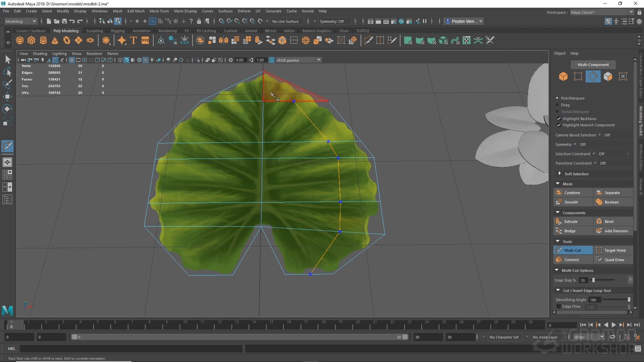
Task: Click the Extrude component button
Action: 571,222
